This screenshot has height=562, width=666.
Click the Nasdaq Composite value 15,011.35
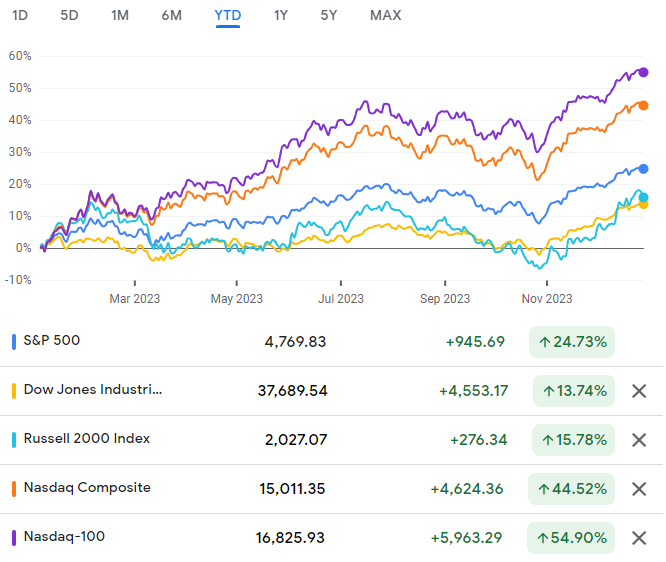tap(292, 489)
